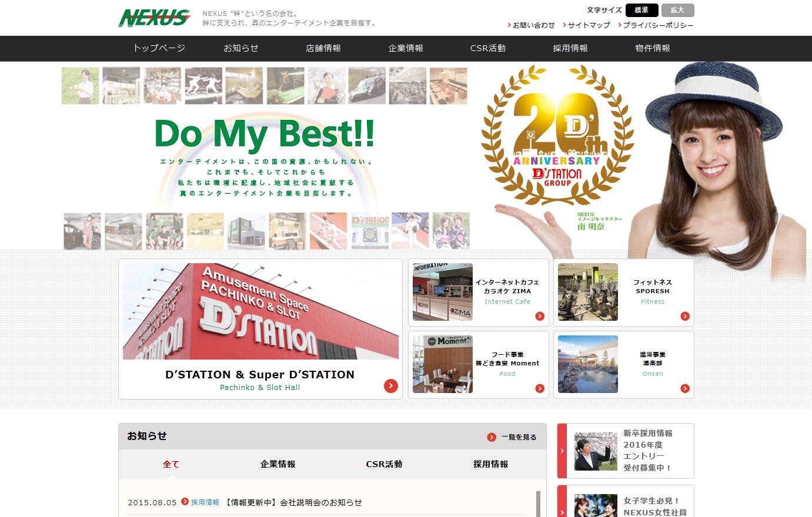Click the ZIMA internet cafe thumbnail
Image resolution: width=812 pixels, height=517 pixels.
[443, 292]
